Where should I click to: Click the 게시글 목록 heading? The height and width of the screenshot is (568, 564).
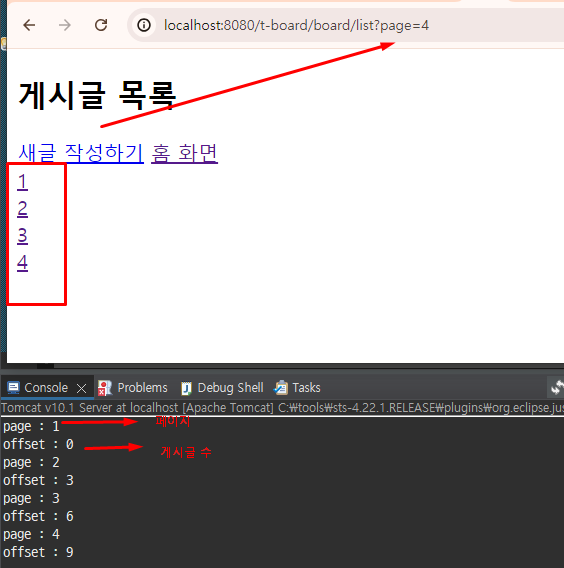[97, 95]
